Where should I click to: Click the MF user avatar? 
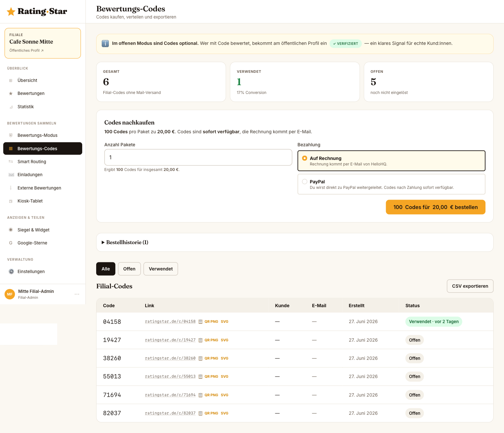click(10, 294)
